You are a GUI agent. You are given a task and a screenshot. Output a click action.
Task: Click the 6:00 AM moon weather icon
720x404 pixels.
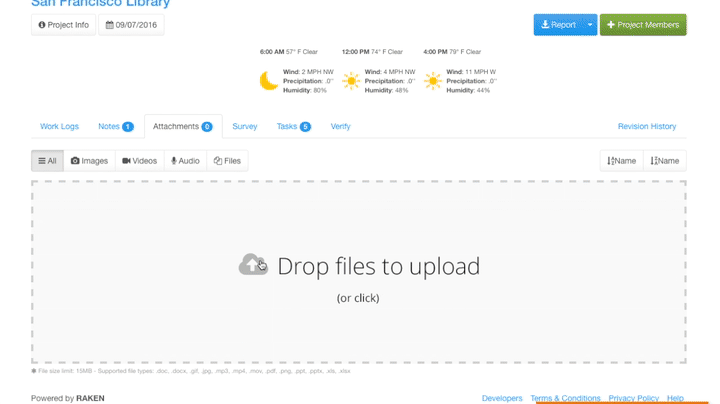coord(269,81)
